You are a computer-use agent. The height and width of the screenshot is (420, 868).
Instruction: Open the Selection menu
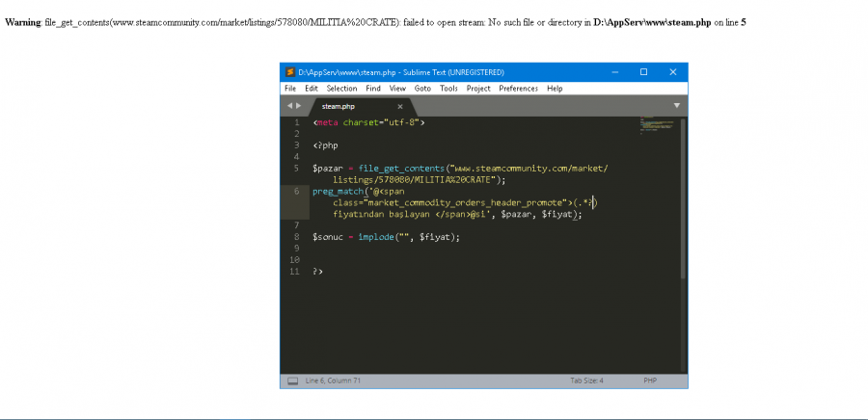pyautogui.click(x=341, y=89)
